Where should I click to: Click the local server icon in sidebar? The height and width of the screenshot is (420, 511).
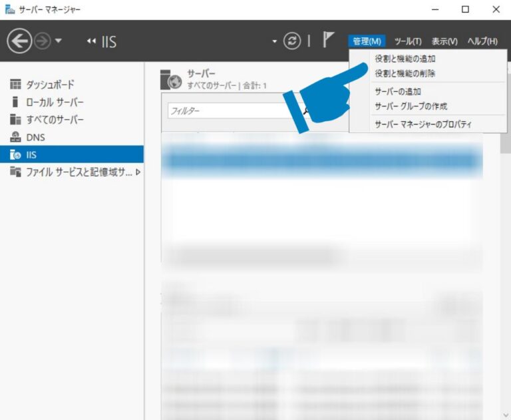[x=15, y=102]
